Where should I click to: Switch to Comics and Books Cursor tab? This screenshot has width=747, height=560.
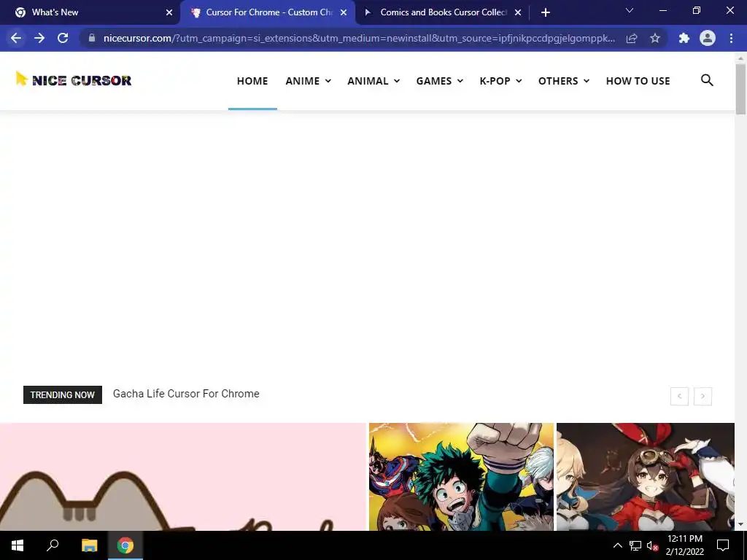pyautogui.click(x=443, y=12)
